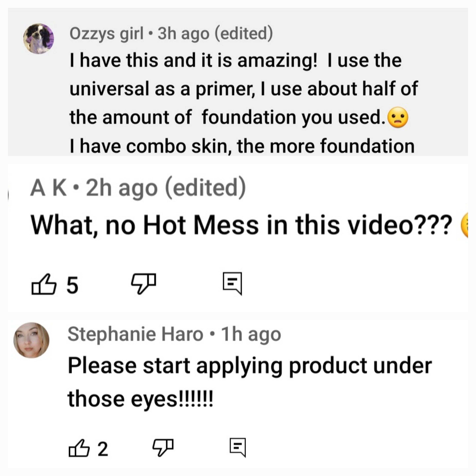
Task: Dislike Stephanie Haro's comment
Action: (163, 448)
